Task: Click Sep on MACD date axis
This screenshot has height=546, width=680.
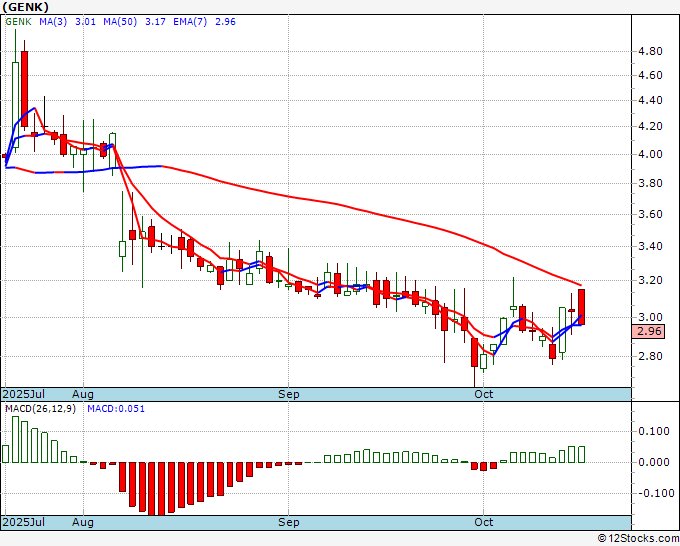Action: 288,522
